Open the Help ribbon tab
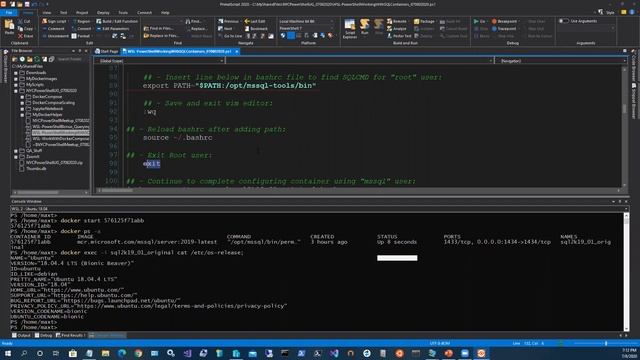This screenshot has height=360, width=640. point(165,13)
